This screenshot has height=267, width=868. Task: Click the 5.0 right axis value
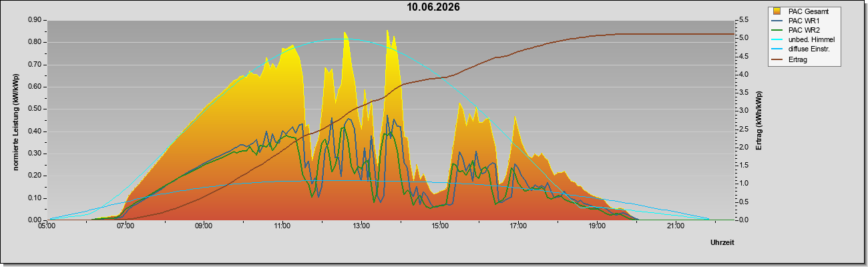pos(742,38)
